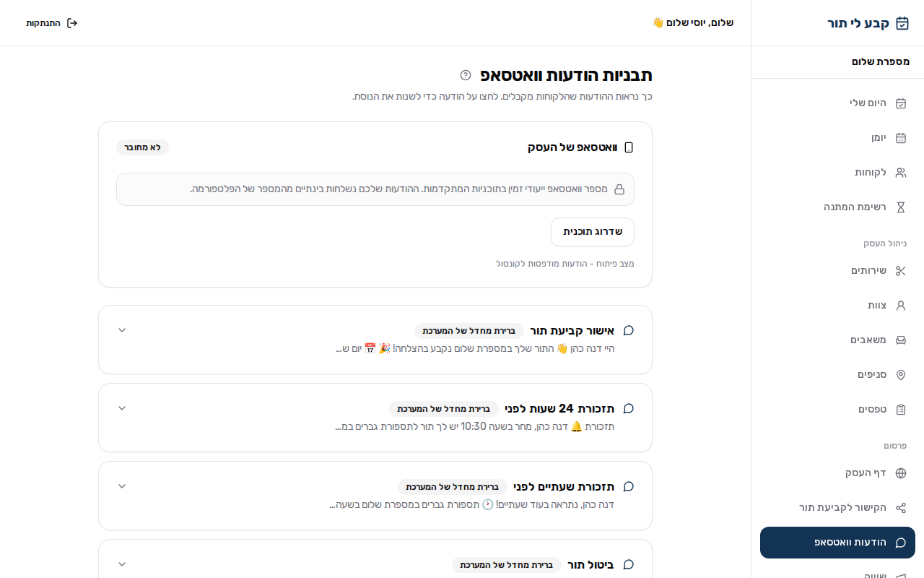Click the location pin icon for סניפים
The width and height of the screenshot is (924, 578).
901,375
